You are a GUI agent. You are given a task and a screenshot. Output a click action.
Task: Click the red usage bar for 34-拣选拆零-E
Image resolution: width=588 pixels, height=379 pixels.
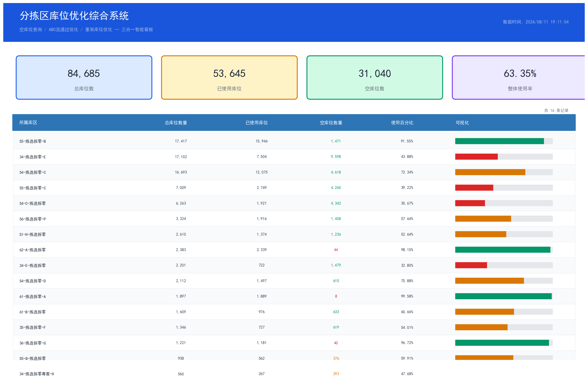point(476,157)
